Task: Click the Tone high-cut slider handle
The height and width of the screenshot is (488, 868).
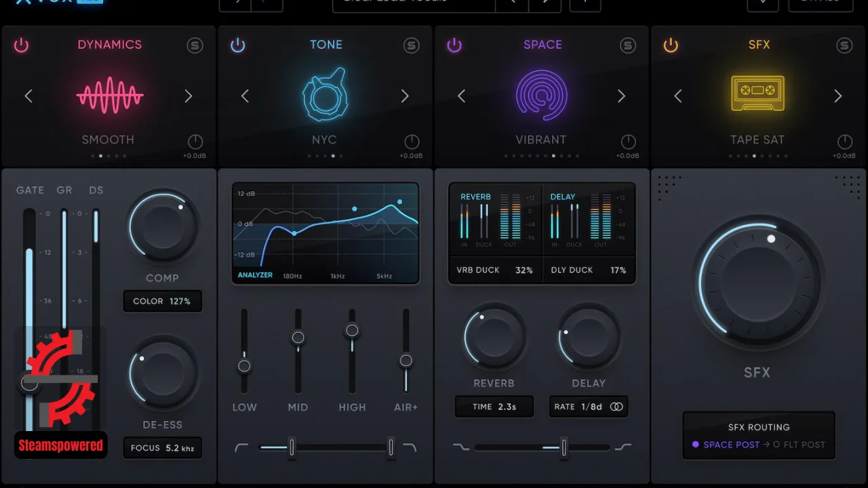Action: point(391,447)
